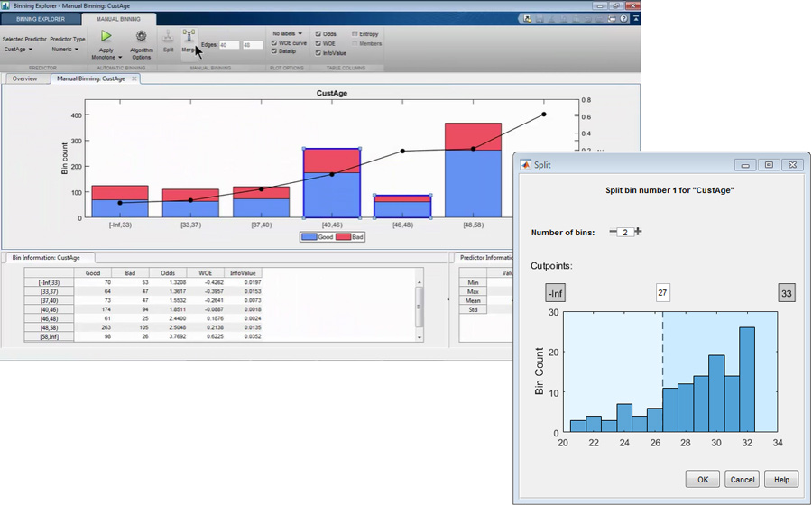
Task: Decrease number of bins with minus icon
Action: [x=614, y=232]
